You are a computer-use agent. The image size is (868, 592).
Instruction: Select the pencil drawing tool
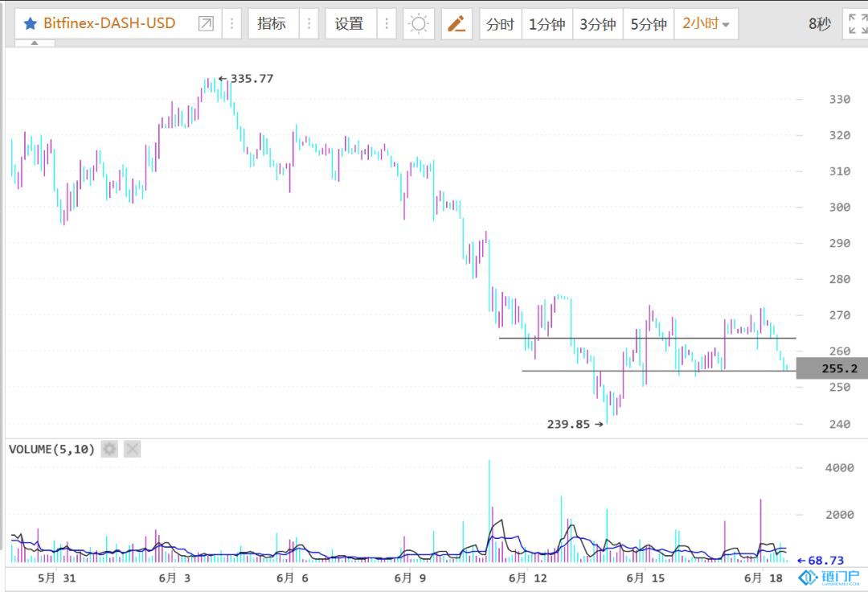(x=457, y=23)
